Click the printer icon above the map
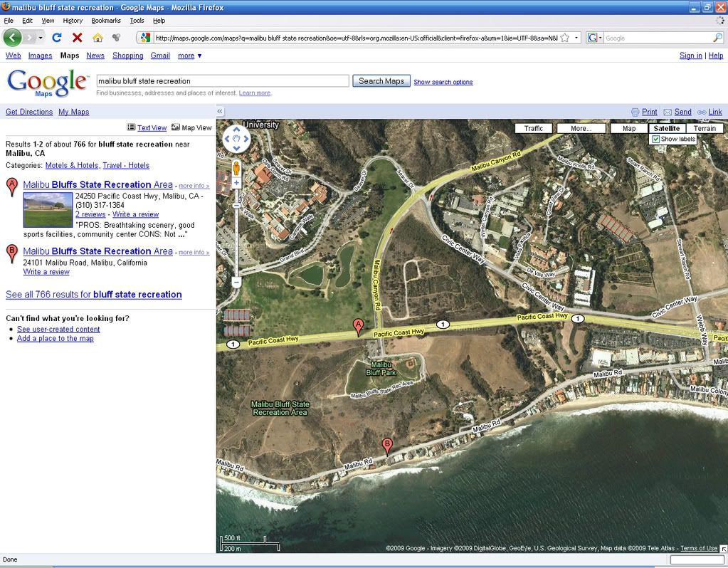This screenshot has height=568, width=728. [x=635, y=112]
